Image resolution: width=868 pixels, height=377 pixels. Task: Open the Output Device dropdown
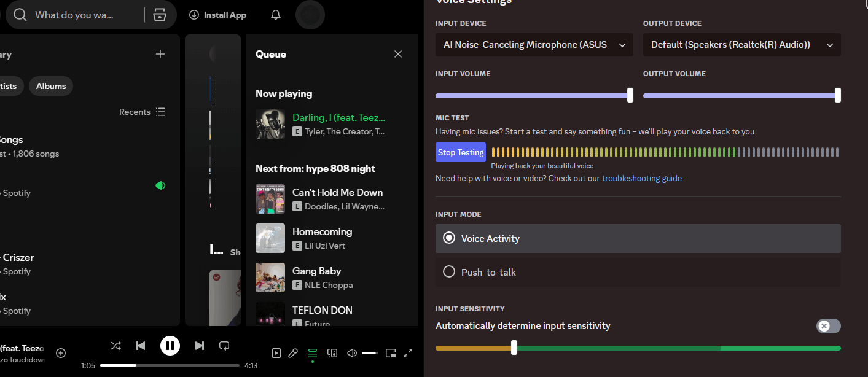741,45
